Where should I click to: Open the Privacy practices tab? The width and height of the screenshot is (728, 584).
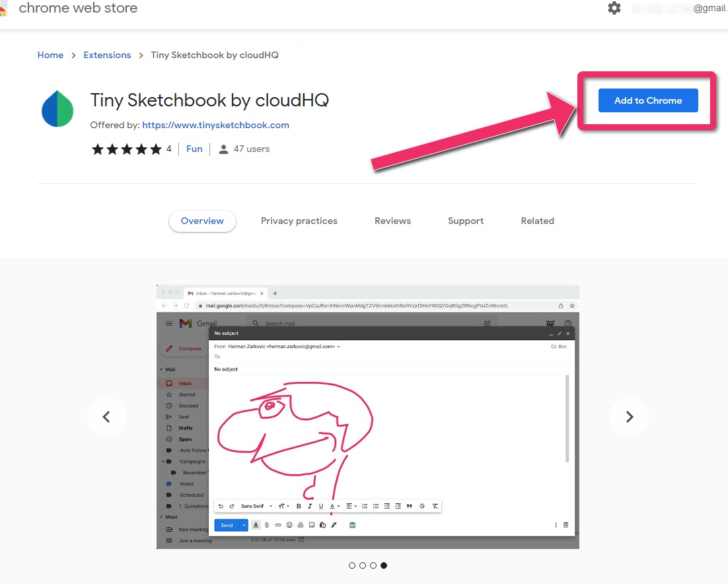click(x=299, y=221)
